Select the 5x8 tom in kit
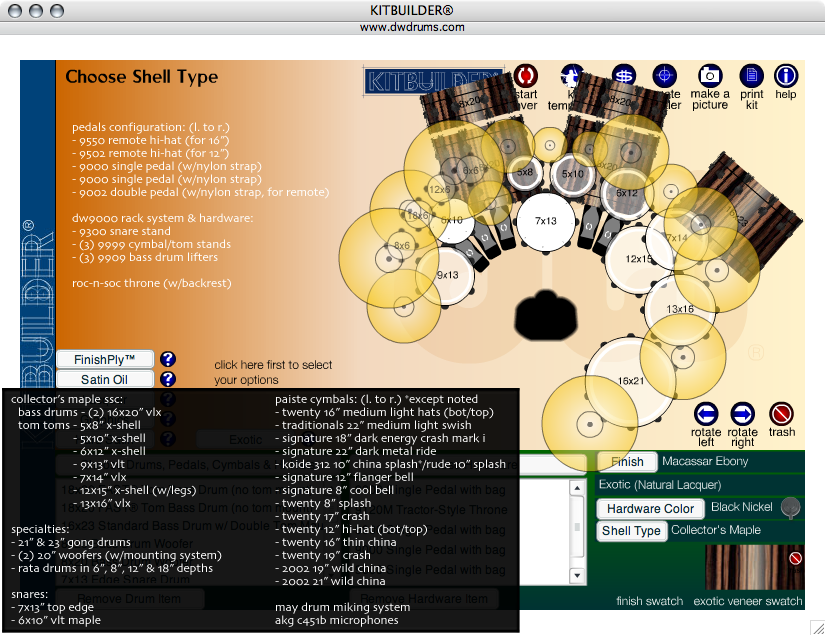 (525, 173)
